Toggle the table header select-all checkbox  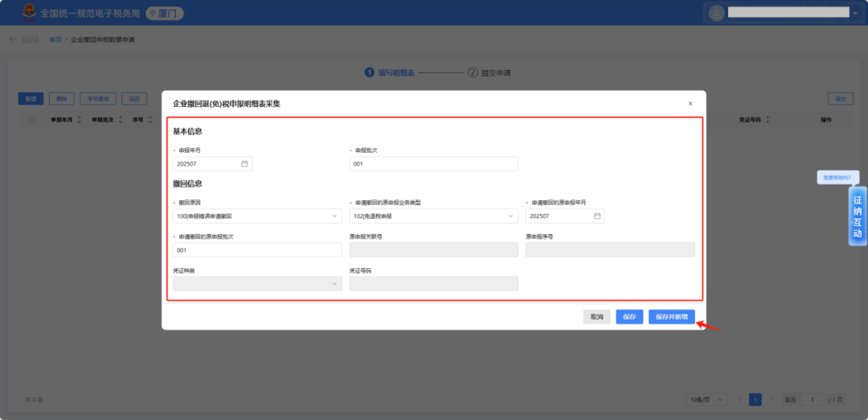33,119
